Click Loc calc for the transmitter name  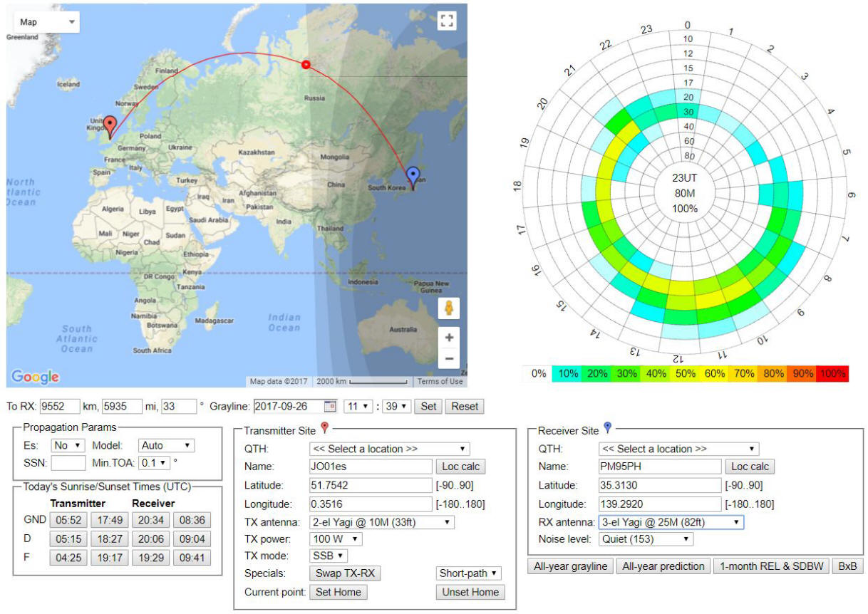(x=460, y=467)
